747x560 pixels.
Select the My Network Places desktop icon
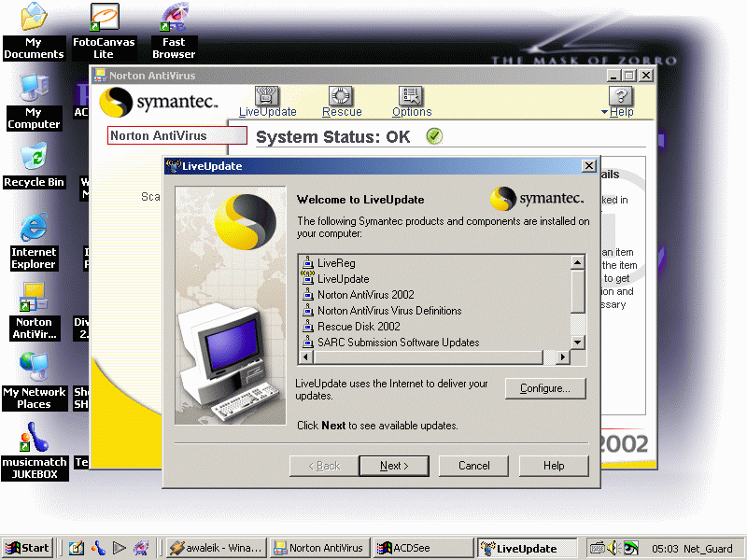point(34,382)
